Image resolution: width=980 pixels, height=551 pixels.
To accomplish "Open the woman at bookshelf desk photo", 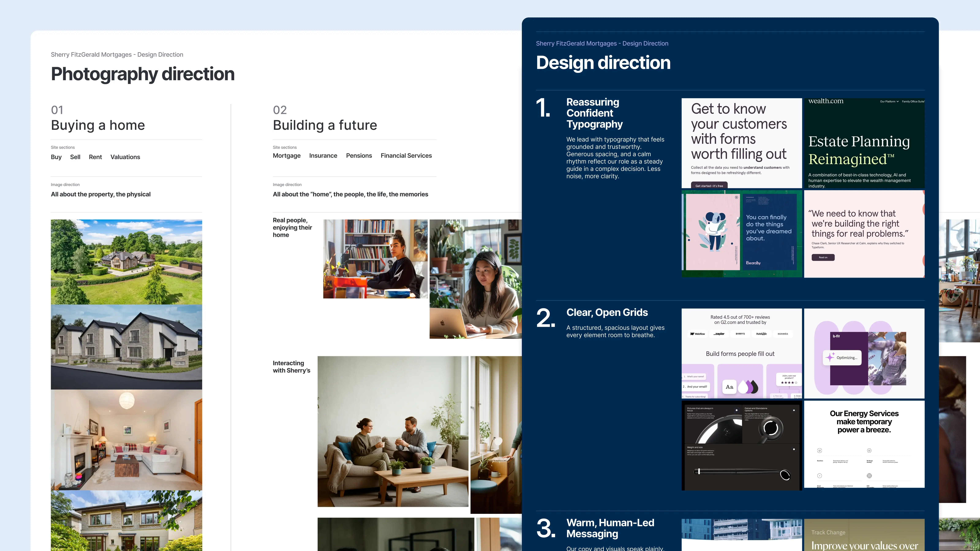I will click(375, 259).
